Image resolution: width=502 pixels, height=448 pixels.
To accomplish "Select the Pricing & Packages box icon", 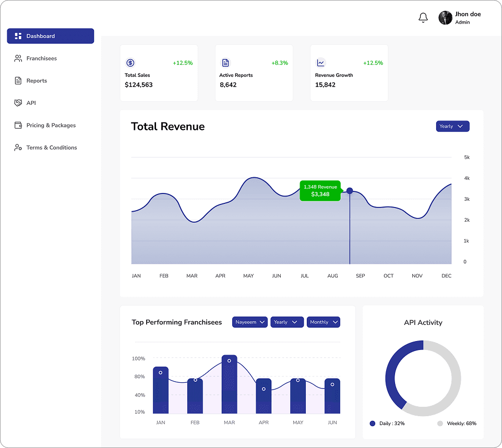I will click(x=17, y=125).
